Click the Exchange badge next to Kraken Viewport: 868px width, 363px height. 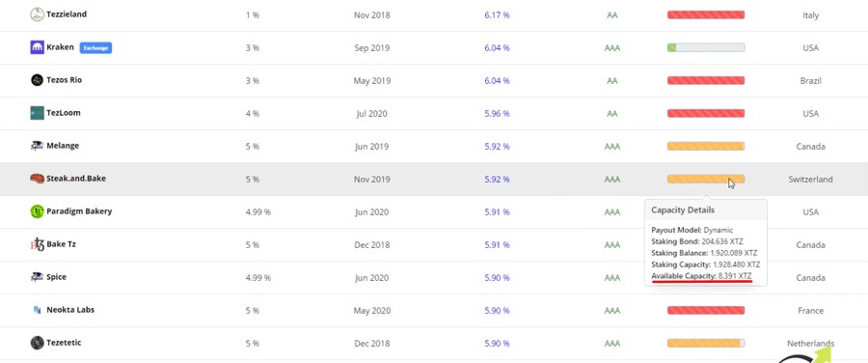click(95, 48)
